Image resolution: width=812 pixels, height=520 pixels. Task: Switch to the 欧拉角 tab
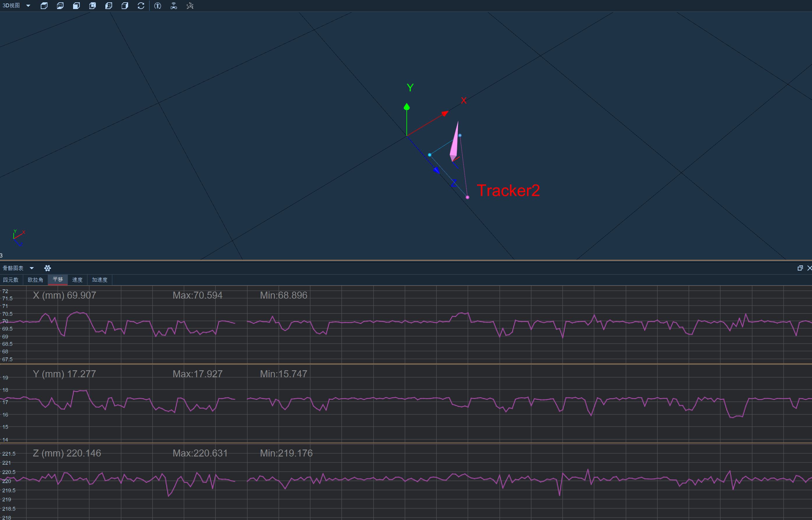tap(36, 280)
